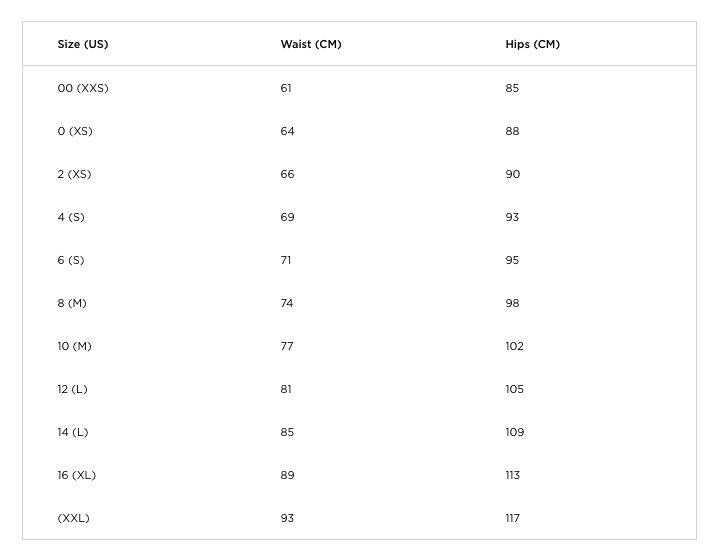The image size is (714, 552).
Task: Click waist value 89 in 16 (XL) row
Action: click(287, 475)
